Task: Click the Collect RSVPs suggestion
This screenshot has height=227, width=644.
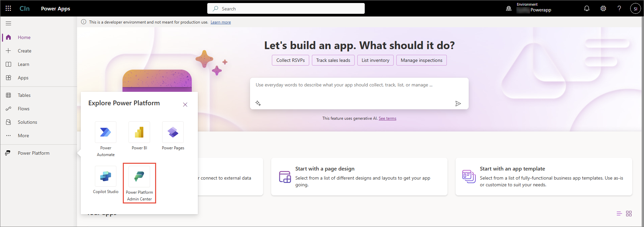Action: [x=290, y=60]
